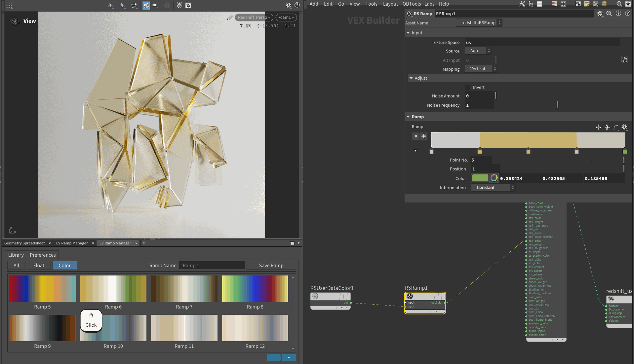634x364 pixels.
Task: Open viewport display options gear
Action: pyautogui.click(x=288, y=5)
